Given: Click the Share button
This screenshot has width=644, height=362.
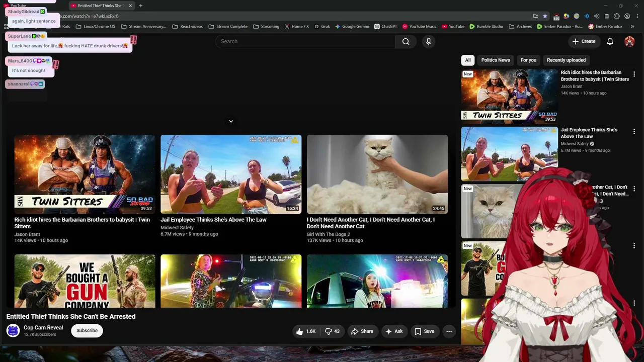Looking at the screenshot, I should 362,331.
